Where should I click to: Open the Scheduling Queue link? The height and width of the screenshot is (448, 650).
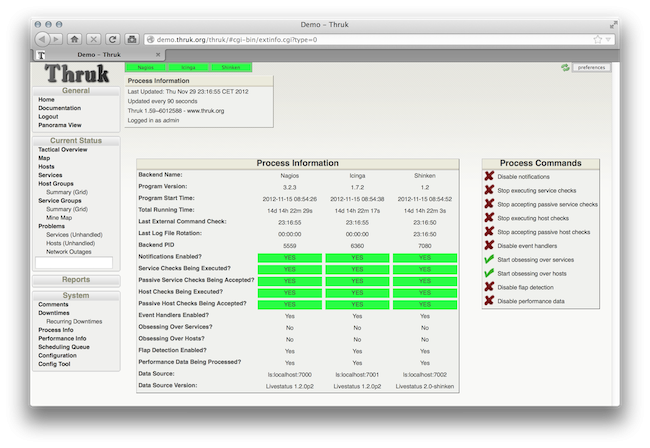tap(63, 346)
